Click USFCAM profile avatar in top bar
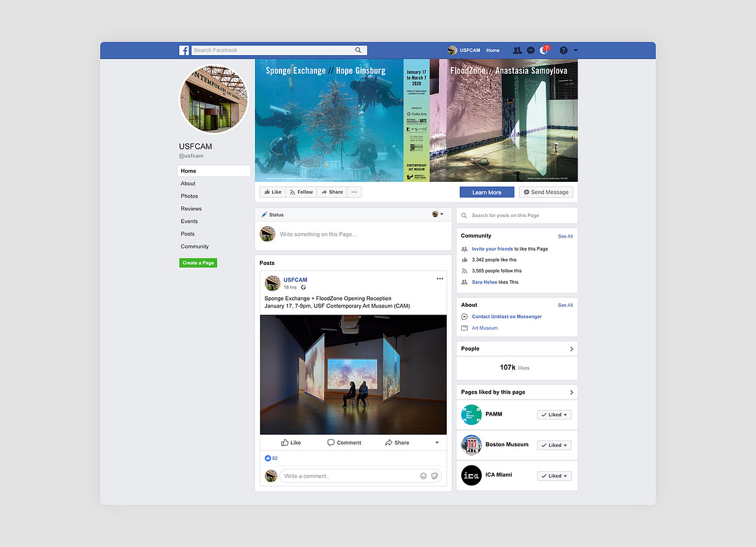This screenshot has width=756, height=547. 452,50
